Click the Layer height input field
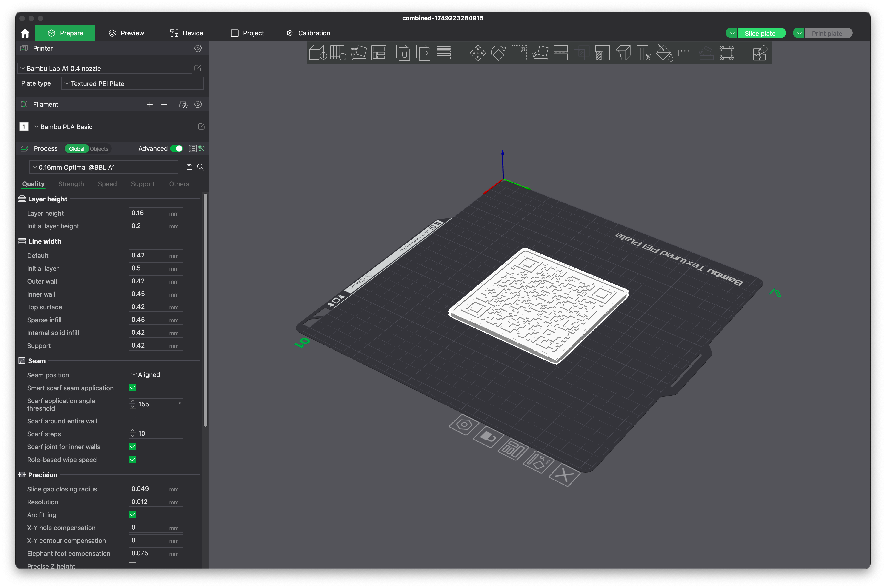This screenshot has width=886, height=588. coord(156,213)
